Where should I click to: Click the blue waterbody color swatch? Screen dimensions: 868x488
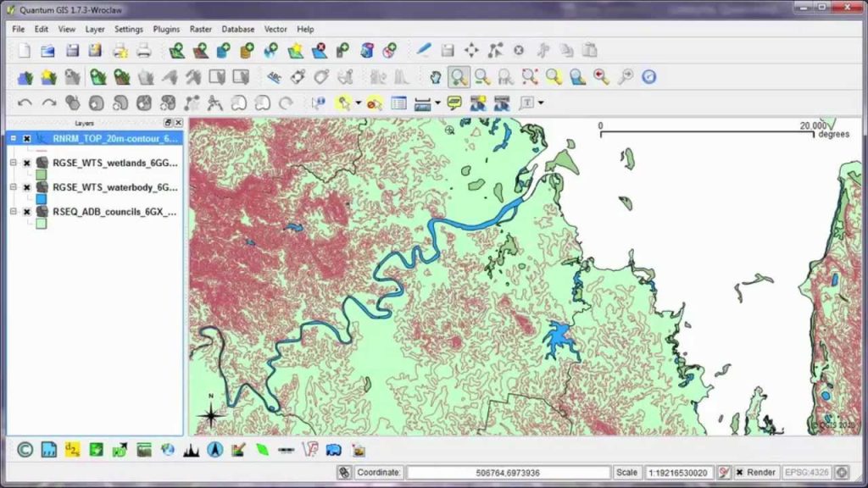pyautogui.click(x=40, y=197)
